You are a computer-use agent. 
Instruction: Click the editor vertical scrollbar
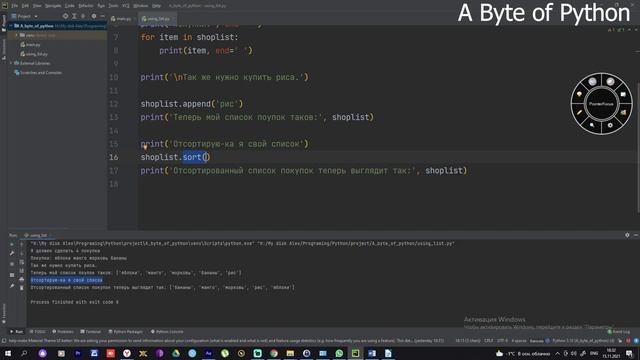(x=638, y=147)
